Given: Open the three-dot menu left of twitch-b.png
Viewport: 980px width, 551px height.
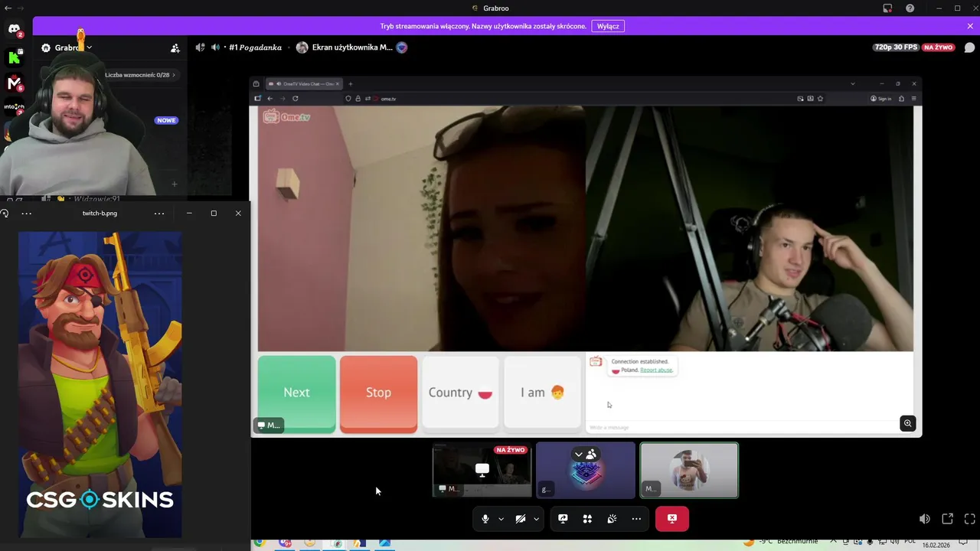Looking at the screenshot, I should 27,214.
